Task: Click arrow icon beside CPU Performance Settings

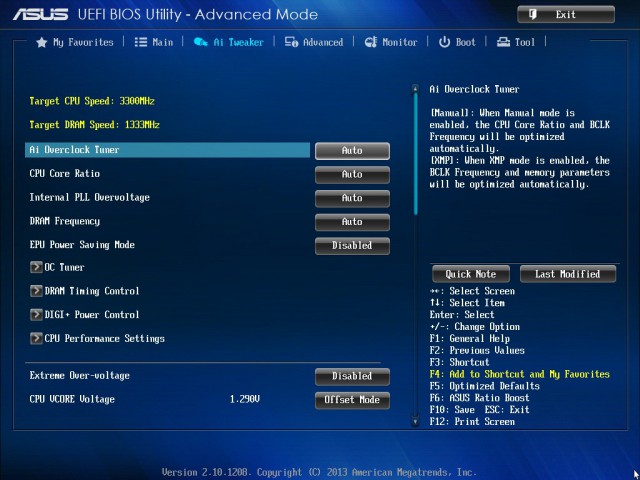Action: pos(36,338)
